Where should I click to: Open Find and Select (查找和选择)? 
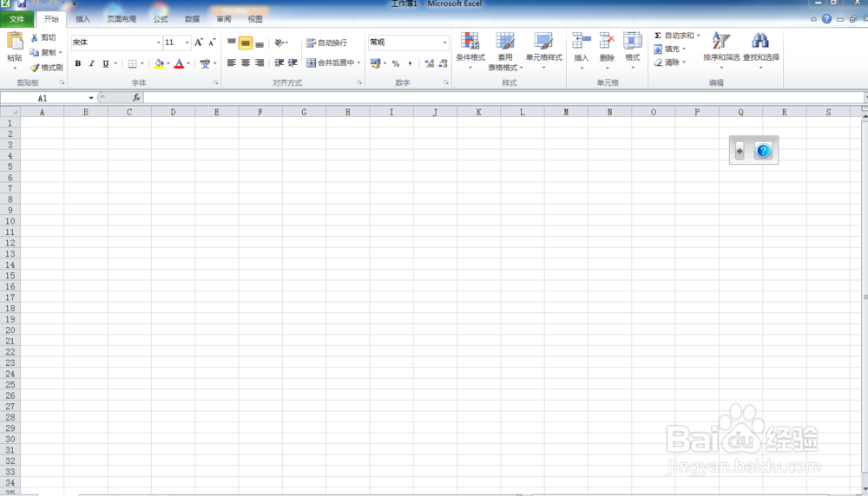pyautogui.click(x=761, y=50)
